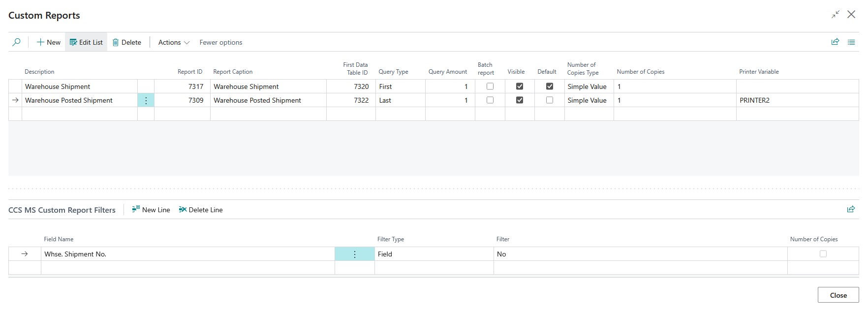868x310 pixels.
Task: Open share icon in Filters section
Action: [x=851, y=209]
